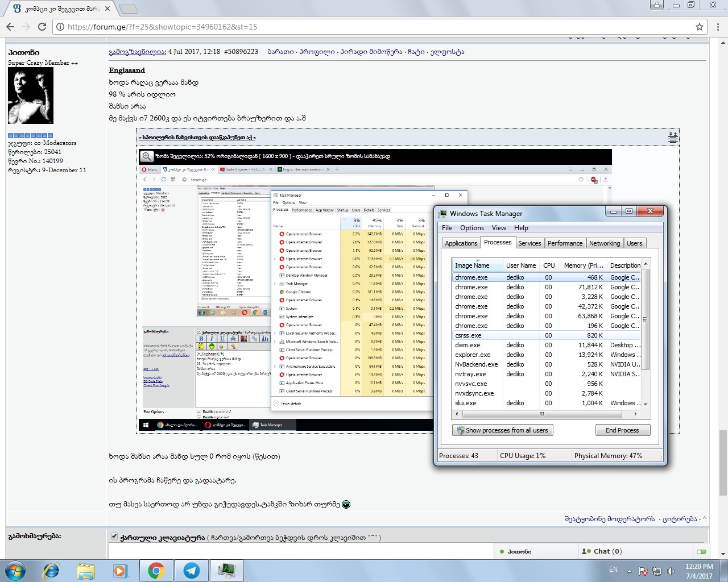
Task: Click the collapse icon on the spoiler header
Action: click(673, 138)
